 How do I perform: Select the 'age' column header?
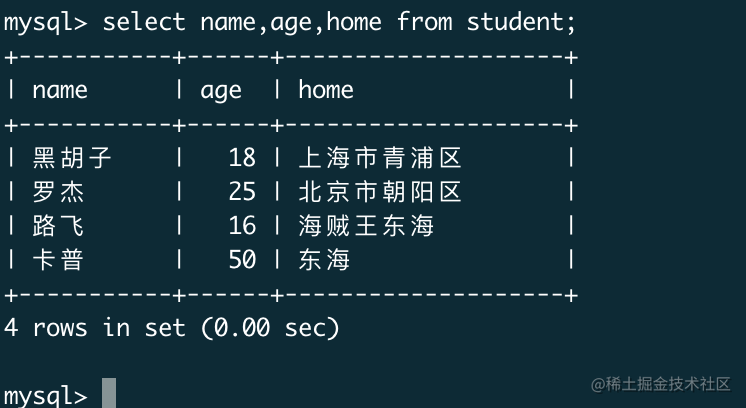(x=221, y=91)
